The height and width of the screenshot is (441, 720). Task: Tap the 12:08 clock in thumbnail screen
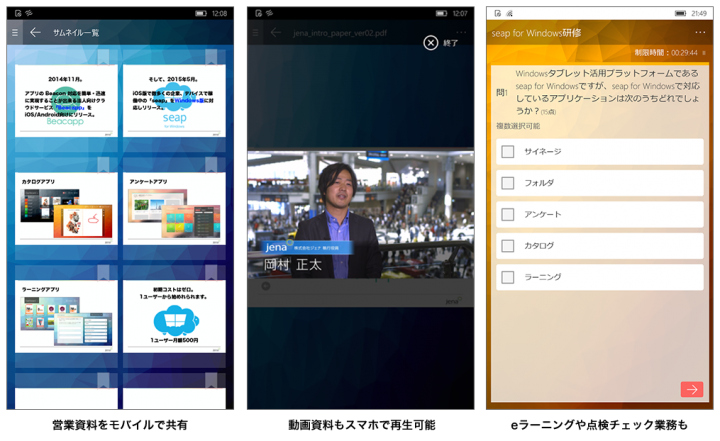click(x=219, y=13)
